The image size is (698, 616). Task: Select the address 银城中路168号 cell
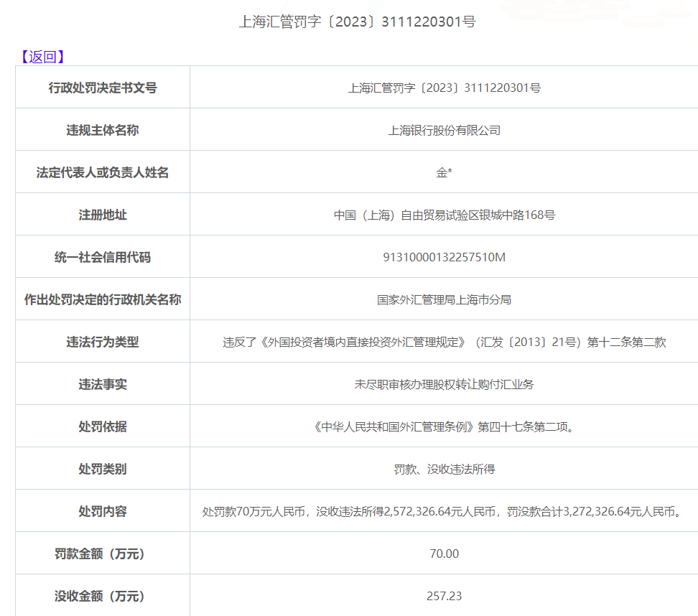445,215
